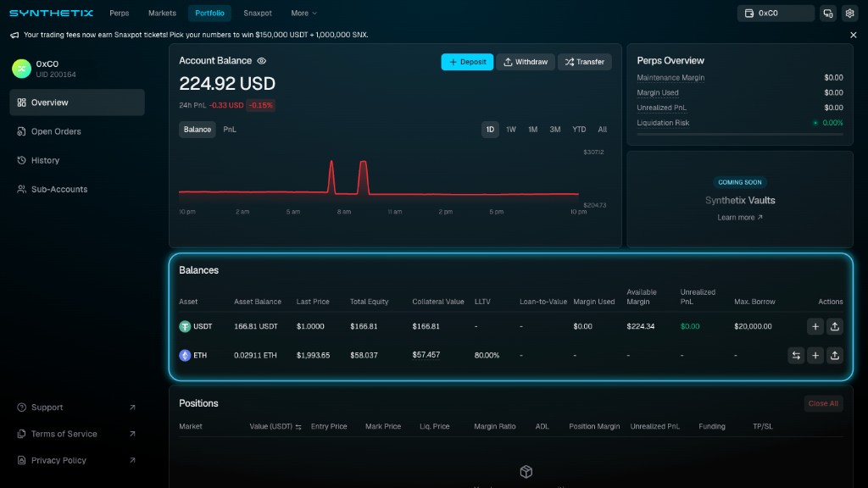
Task: Open the Support link
Action: (x=77, y=408)
